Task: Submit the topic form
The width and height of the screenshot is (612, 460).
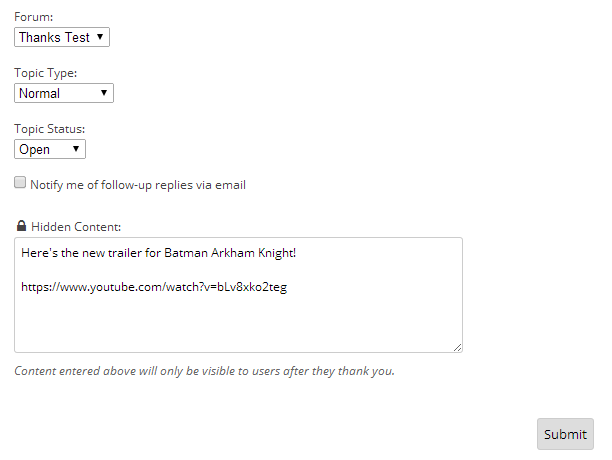Action: [x=565, y=434]
